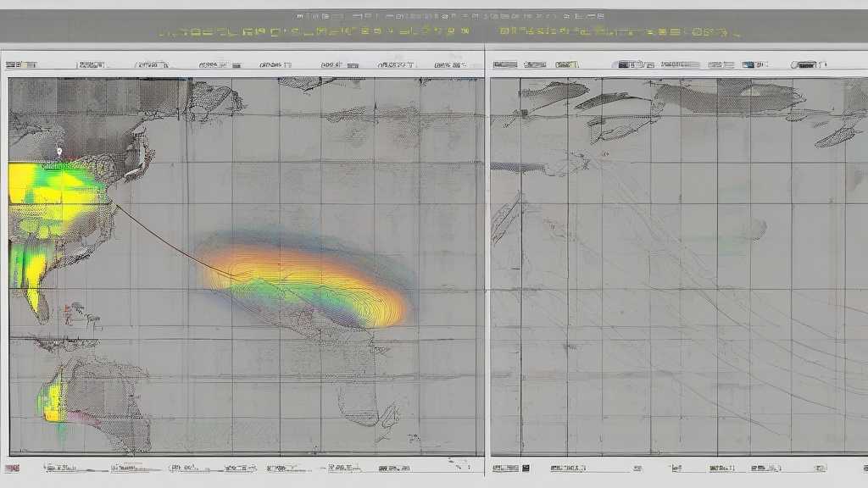
Task: Click the yellow-green text in the right header bar
Action: 619,32
